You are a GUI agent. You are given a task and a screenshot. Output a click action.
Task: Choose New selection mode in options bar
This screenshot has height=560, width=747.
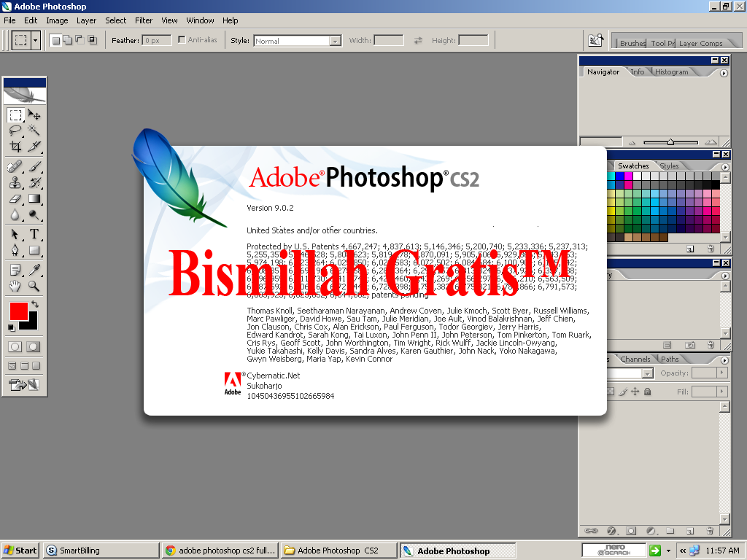click(55, 41)
